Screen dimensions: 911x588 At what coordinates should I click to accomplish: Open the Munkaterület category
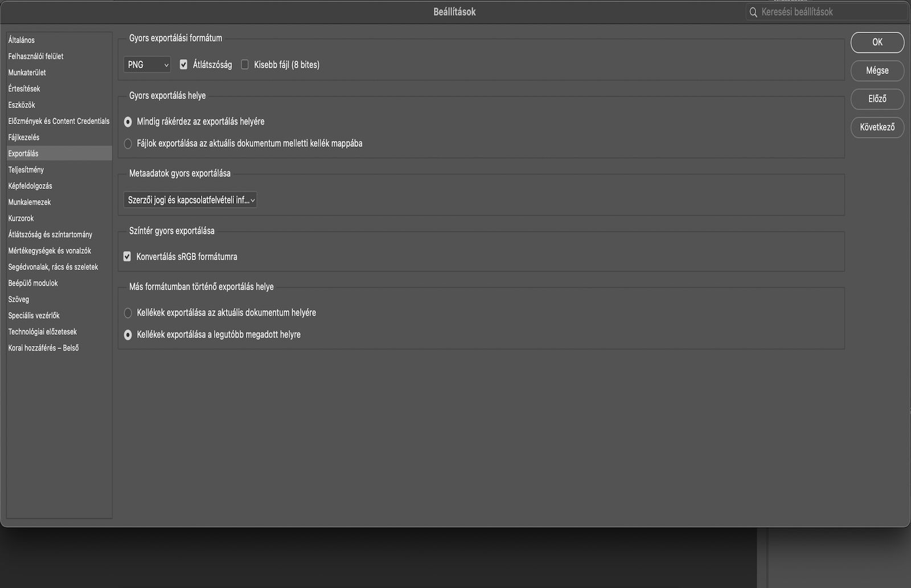pyautogui.click(x=59, y=73)
